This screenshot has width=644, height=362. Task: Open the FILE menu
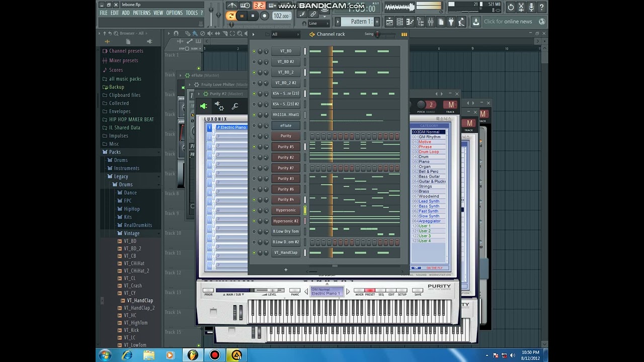104,13
